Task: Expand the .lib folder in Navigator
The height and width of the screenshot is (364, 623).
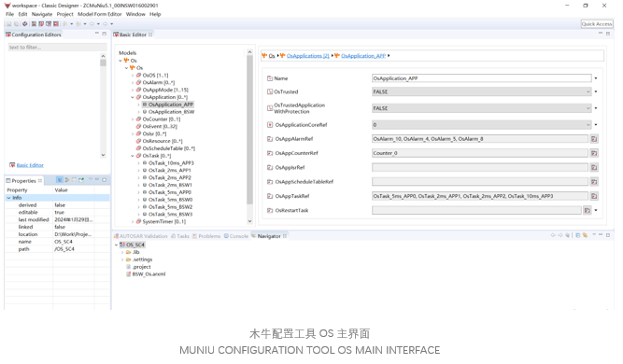Action: pos(122,252)
